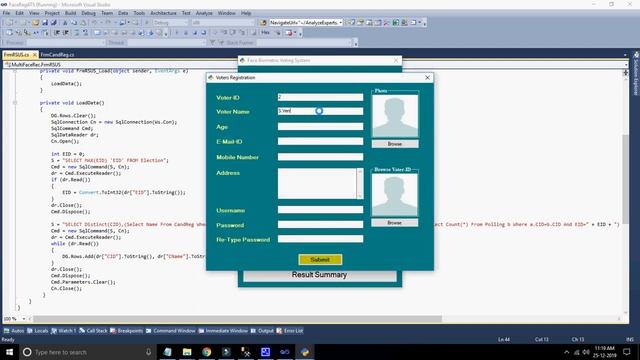
Task: Open the Stack Frame dropdown
Action: pyautogui.click(x=304, y=42)
